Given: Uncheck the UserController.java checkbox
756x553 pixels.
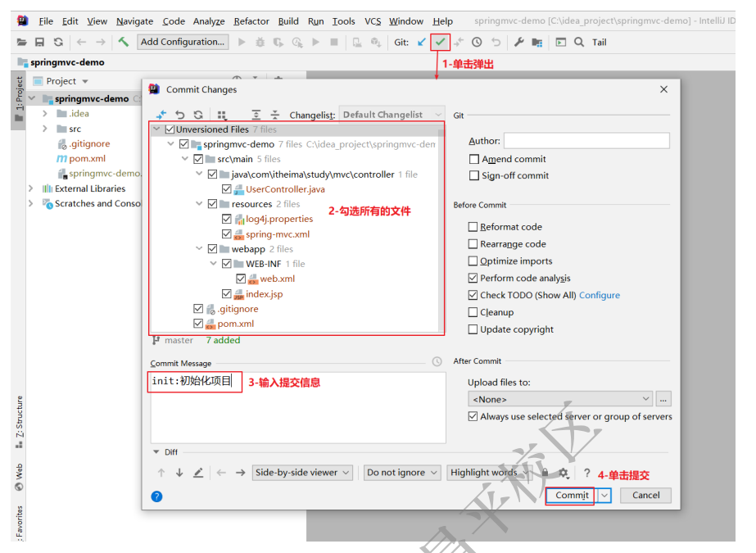Looking at the screenshot, I should coord(227,189).
